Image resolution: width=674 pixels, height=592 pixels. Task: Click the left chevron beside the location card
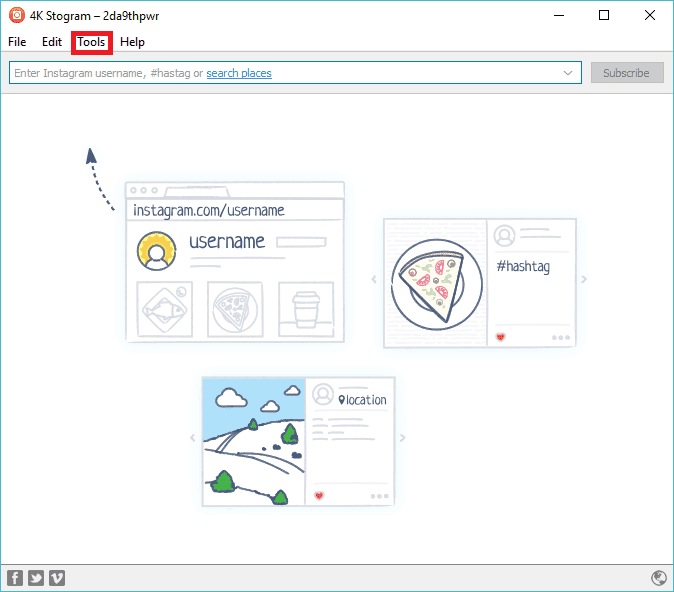pos(193,438)
